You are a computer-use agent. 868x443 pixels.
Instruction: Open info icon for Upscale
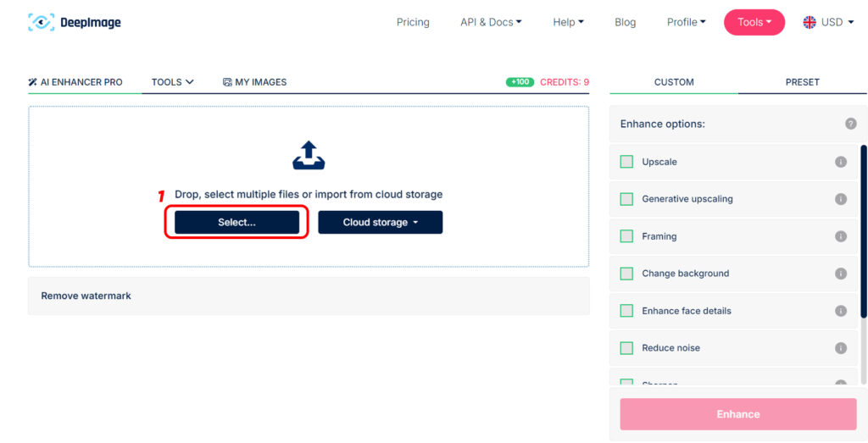tap(840, 162)
